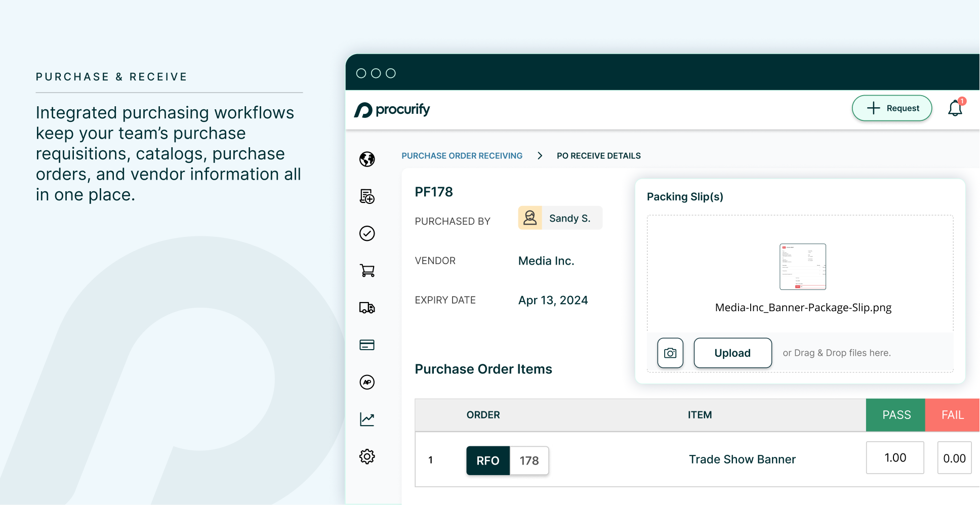Image resolution: width=980 pixels, height=505 pixels.
Task: Open payments via the card icon
Action: pyautogui.click(x=367, y=345)
